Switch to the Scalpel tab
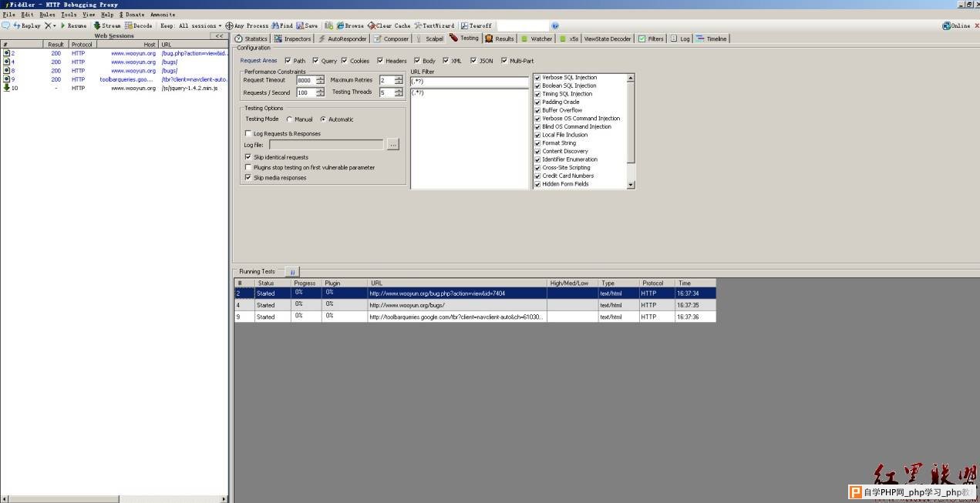980x503 pixels. click(x=429, y=39)
